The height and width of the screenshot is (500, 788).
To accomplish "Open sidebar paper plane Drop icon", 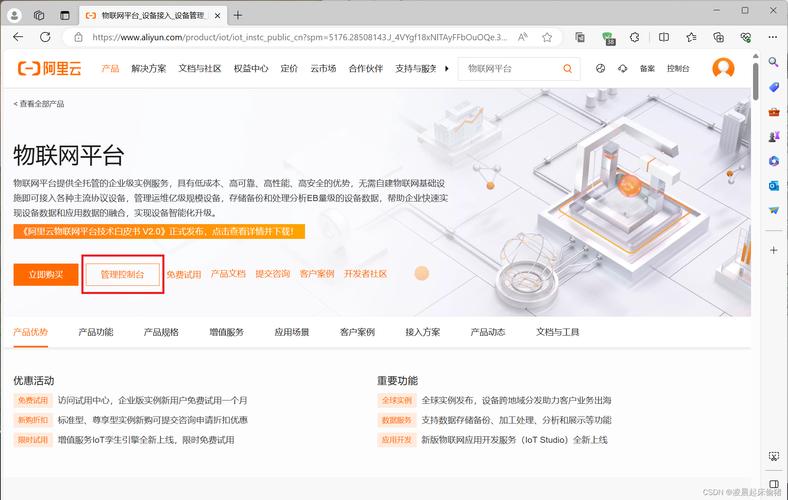I will tap(773, 210).
